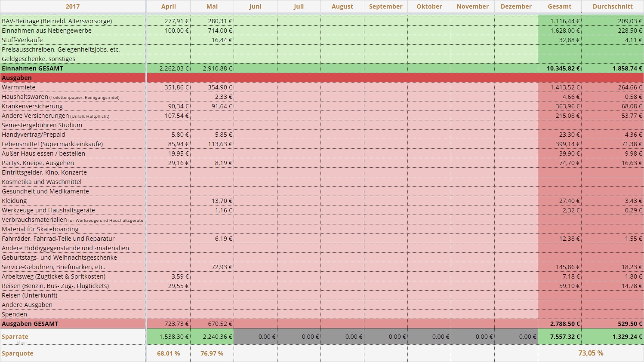644x362 pixels.
Task: Click the Krankenversicherung row label
Action: [x=32, y=106]
